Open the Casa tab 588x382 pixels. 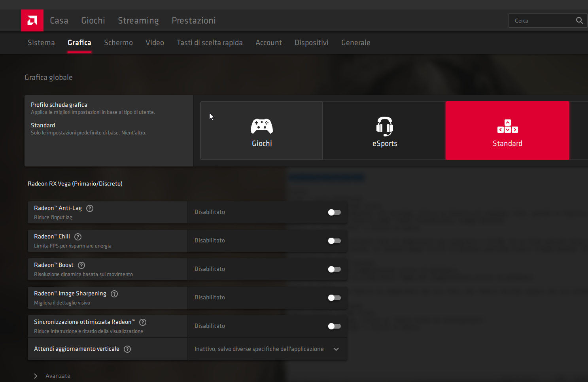pyautogui.click(x=59, y=21)
